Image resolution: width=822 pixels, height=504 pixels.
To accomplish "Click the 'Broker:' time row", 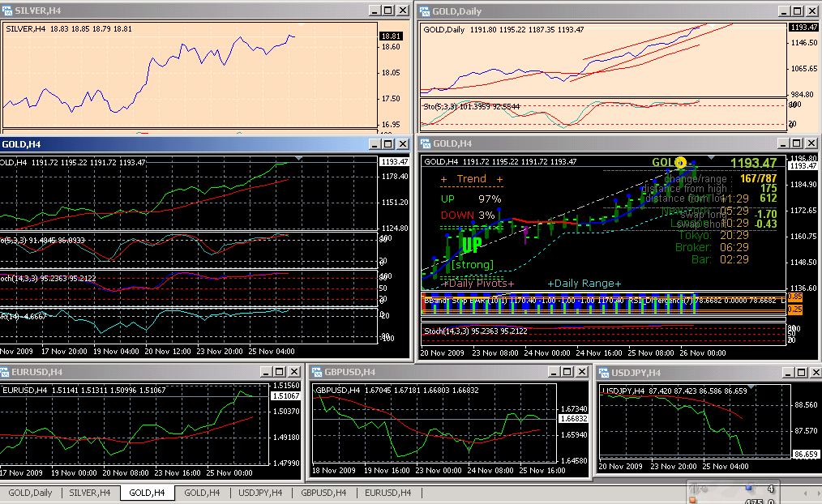I will tap(712, 247).
